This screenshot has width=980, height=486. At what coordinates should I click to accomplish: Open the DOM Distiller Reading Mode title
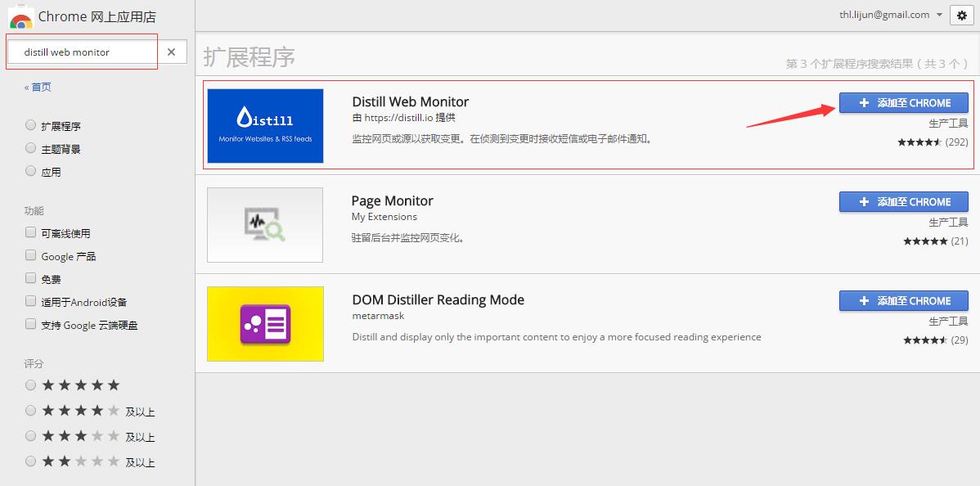pyautogui.click(x=438, y=299)
